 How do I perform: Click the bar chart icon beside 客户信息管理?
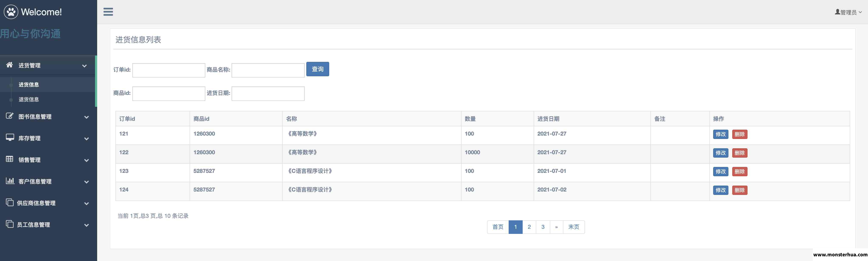tap(10, 181)
